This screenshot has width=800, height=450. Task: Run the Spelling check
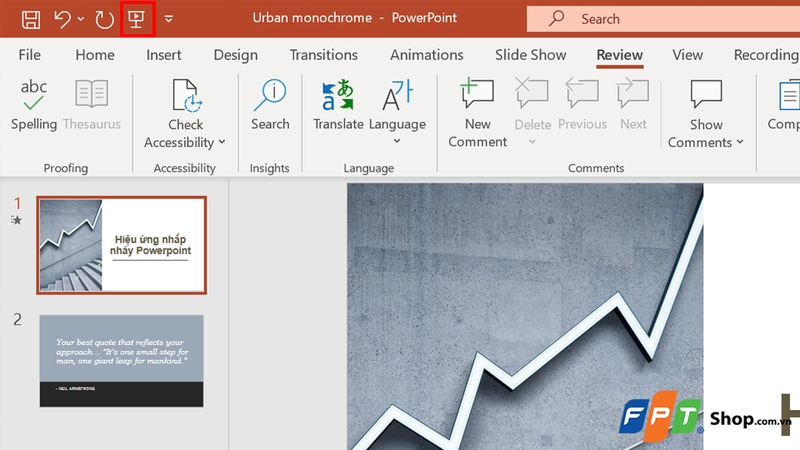[x=34, y=105]
